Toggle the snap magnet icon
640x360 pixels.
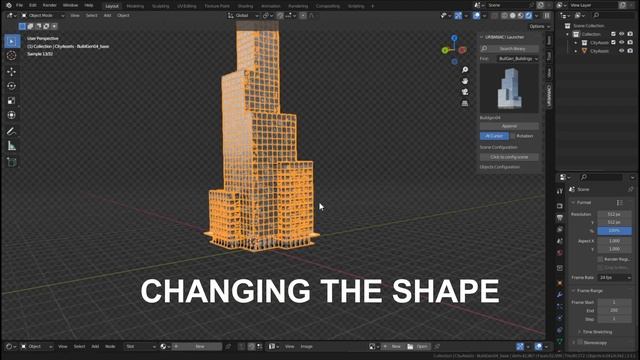pos(280,16)
